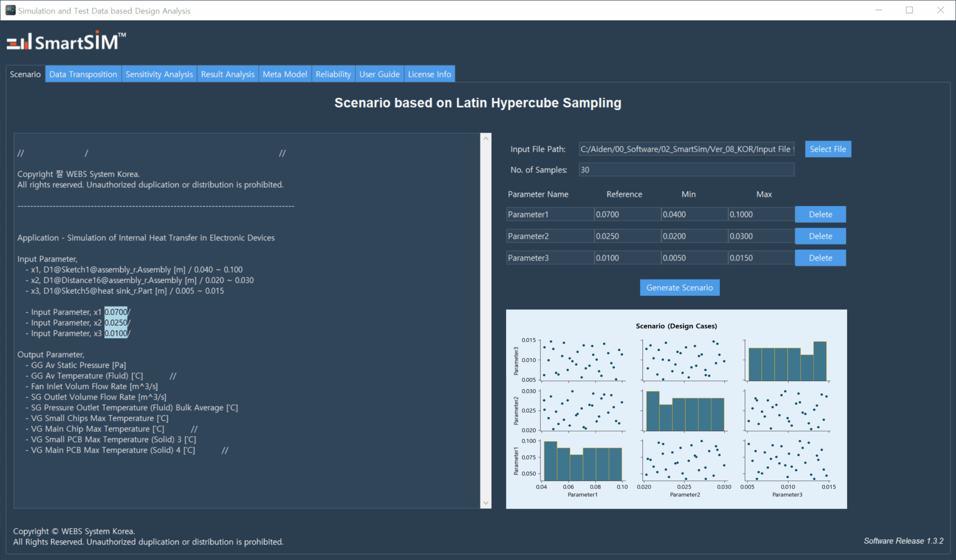Click the 'Application - Simulation of Internal Heat Transfer' line
The image size is (956, 560).
(x=146, y=237)
